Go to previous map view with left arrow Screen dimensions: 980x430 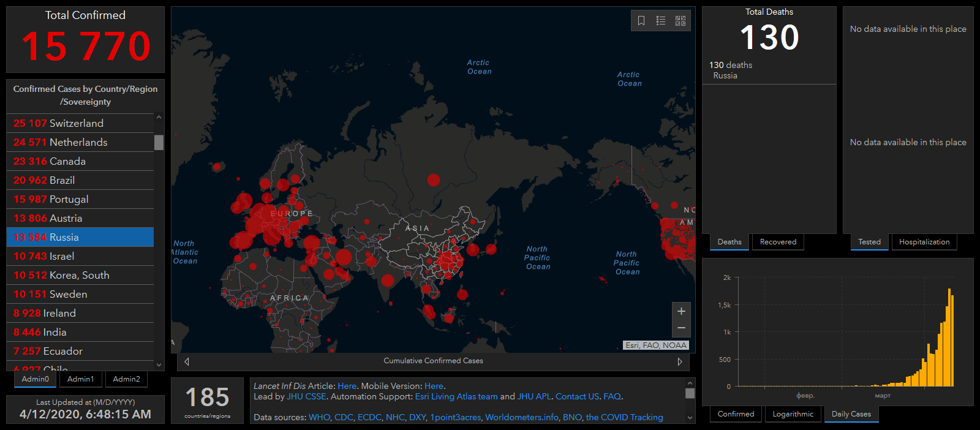click(187, 361)
